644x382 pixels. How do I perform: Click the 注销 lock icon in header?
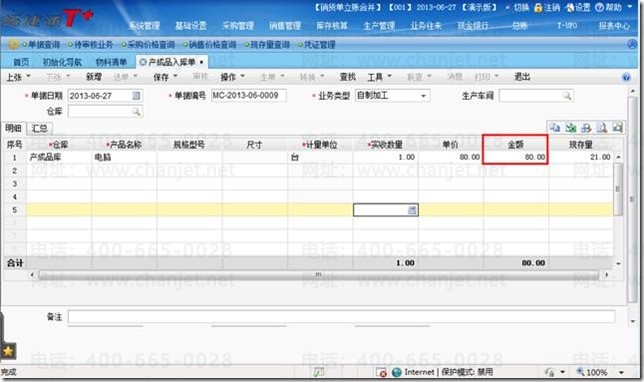tap(538, 7)
